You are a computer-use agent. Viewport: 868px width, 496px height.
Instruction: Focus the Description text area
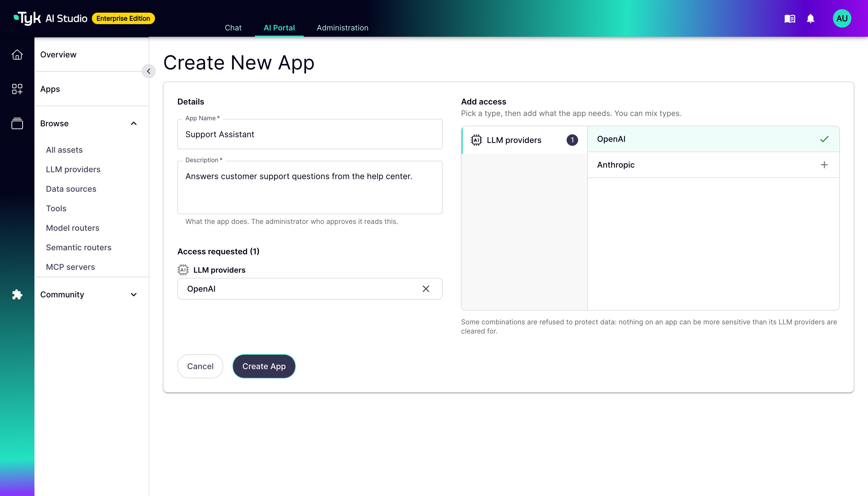(x=310, y=187)
